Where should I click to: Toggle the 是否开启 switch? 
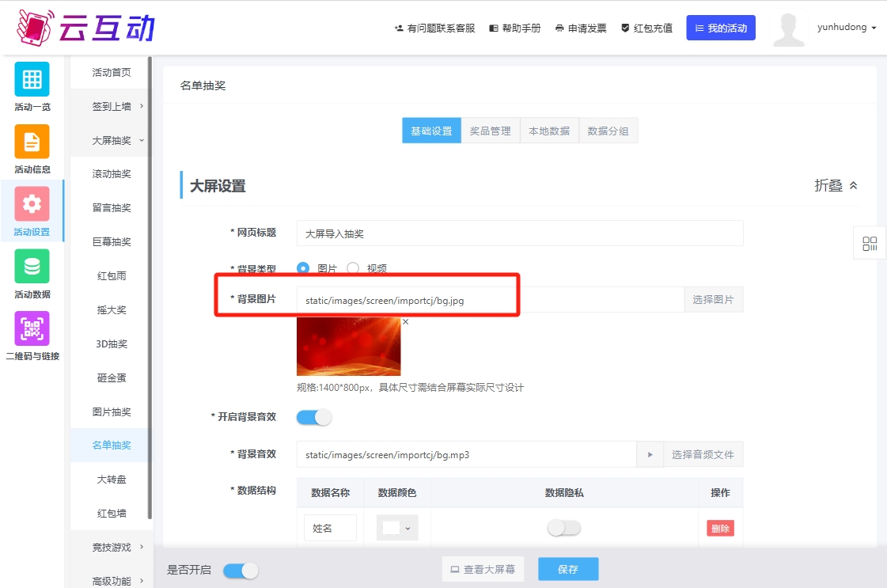coord(241,570)
